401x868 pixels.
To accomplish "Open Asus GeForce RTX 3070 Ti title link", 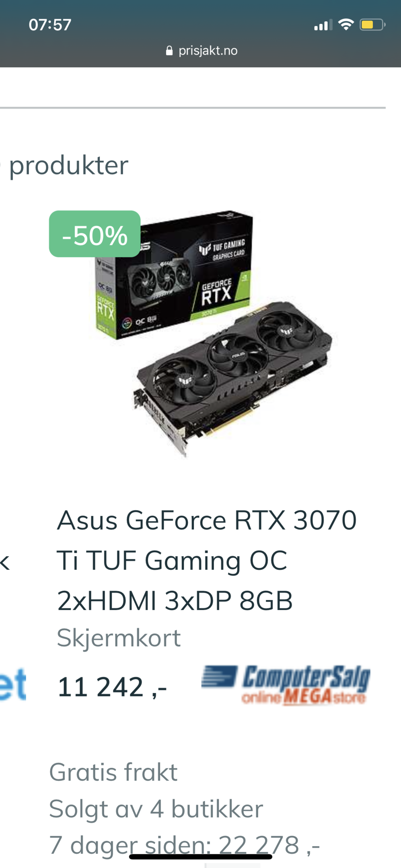I will click(x=207, y=560).
